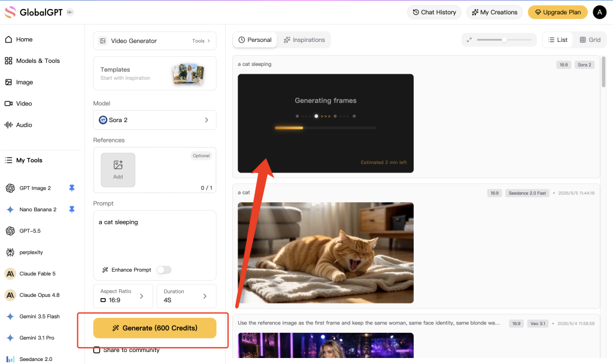Click the Add reference image icon
The height and width of the screenshot is (364, 613).
[x=118, y=169]
